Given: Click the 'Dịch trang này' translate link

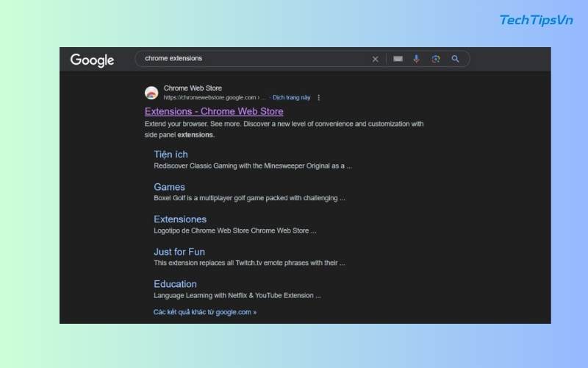Looking at the screenshot, I should 291,98.
